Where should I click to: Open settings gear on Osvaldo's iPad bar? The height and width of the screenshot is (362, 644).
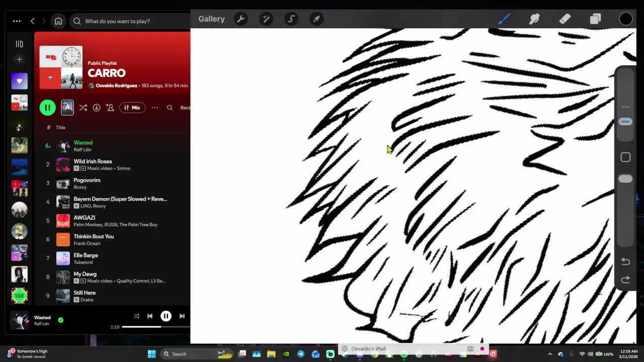tap(345, 349)
